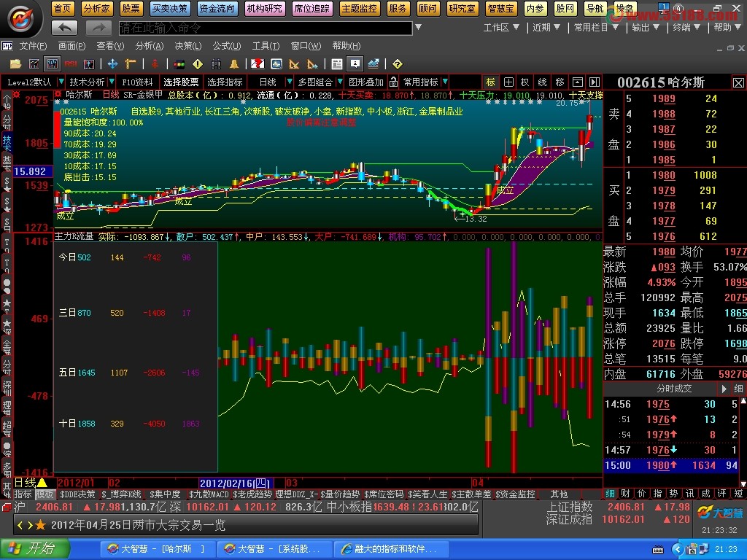
Task: Click the 2012年04月25日两市大宗交易一览 news ticker
Action: pos(138,525)
